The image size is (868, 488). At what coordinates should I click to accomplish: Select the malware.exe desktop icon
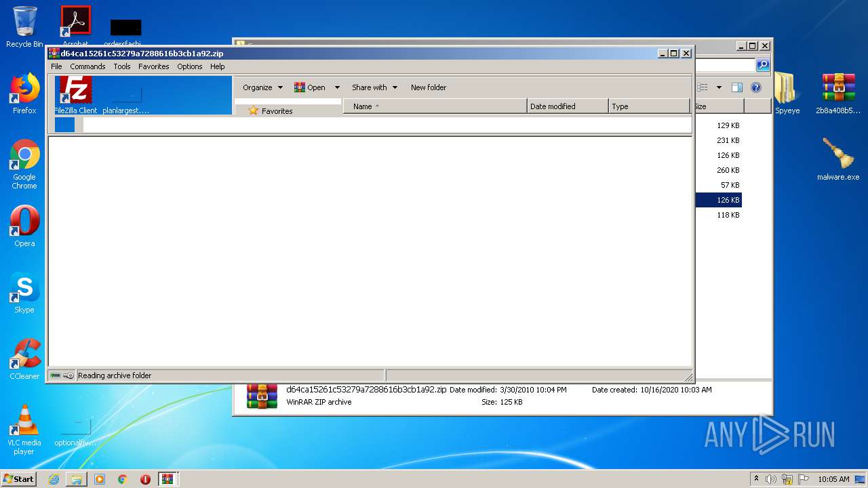pyautogui.click(x=838, y=159)
